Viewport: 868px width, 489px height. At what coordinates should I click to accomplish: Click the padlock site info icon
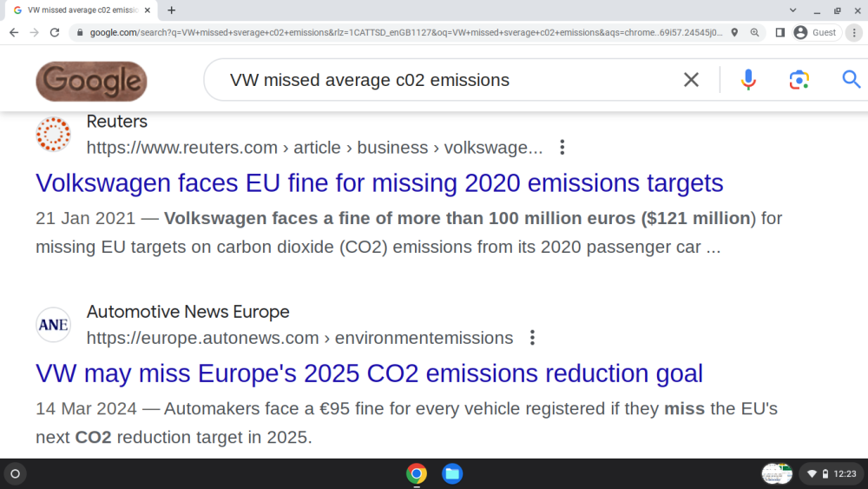[80, 33]
